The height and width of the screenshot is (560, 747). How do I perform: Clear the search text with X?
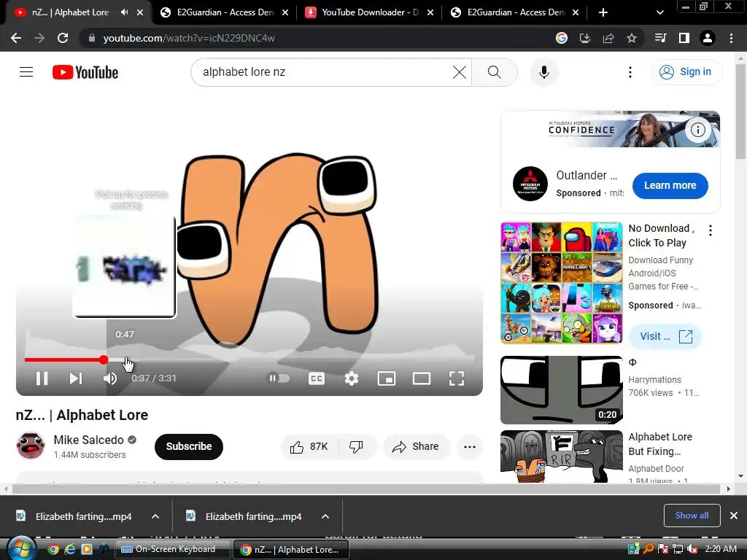460,72
